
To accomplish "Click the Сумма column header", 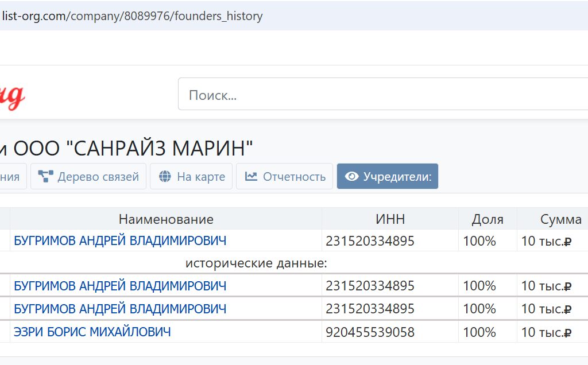I will [560, 219].
